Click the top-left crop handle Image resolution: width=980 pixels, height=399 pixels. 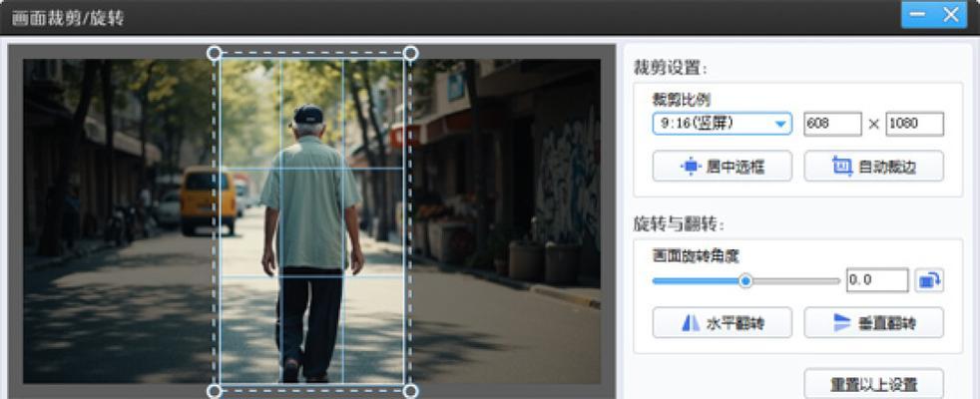[x=214, y=53]
